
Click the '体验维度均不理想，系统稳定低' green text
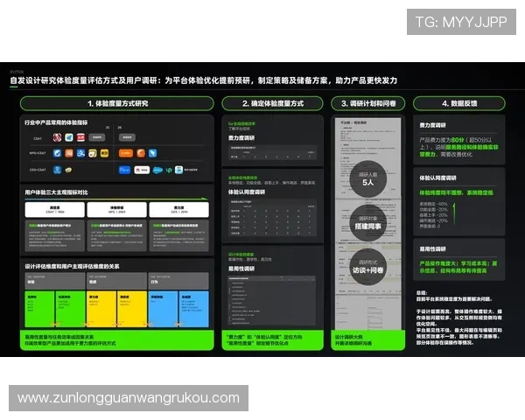point(457,192)
